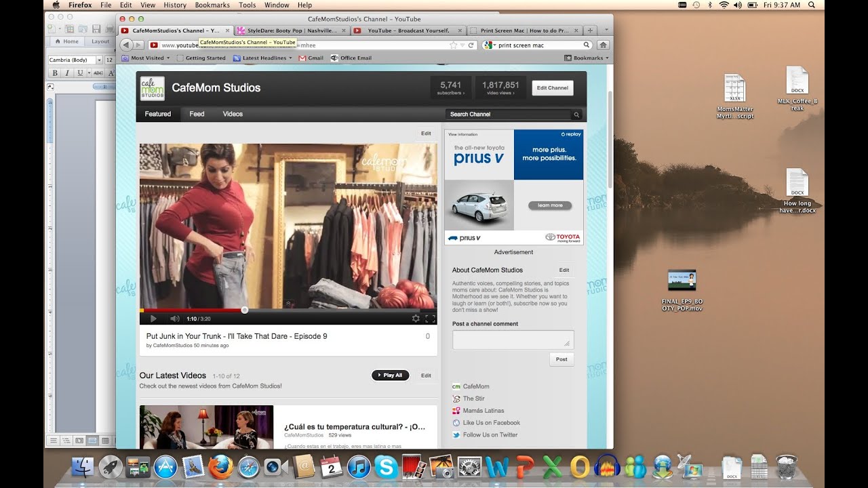
Task: Open the URL history dropdown arrow
Action: [x=462, y=45]
